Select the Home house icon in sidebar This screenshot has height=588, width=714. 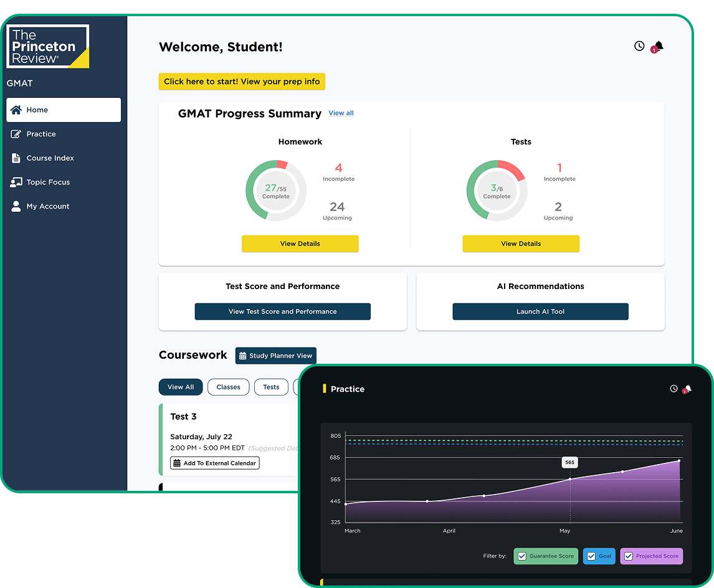pyautogui.click(x=17, y=110)
